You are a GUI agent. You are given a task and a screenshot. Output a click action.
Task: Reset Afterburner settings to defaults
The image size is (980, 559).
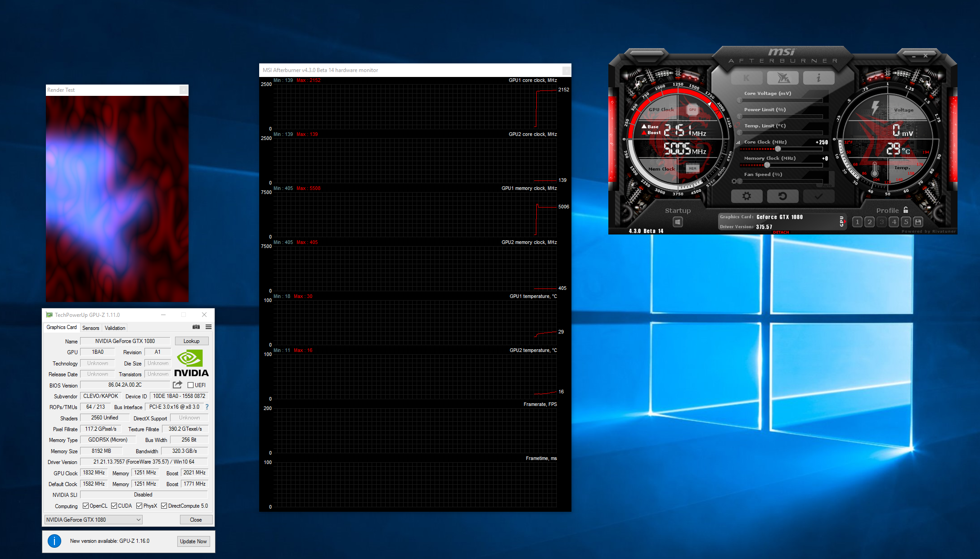click(782, 196)
